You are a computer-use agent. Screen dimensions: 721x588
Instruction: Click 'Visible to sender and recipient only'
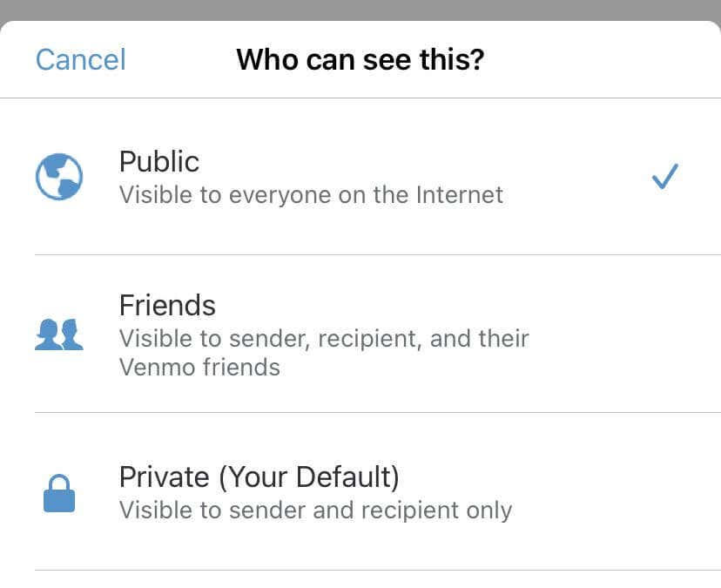coord(317,510)
